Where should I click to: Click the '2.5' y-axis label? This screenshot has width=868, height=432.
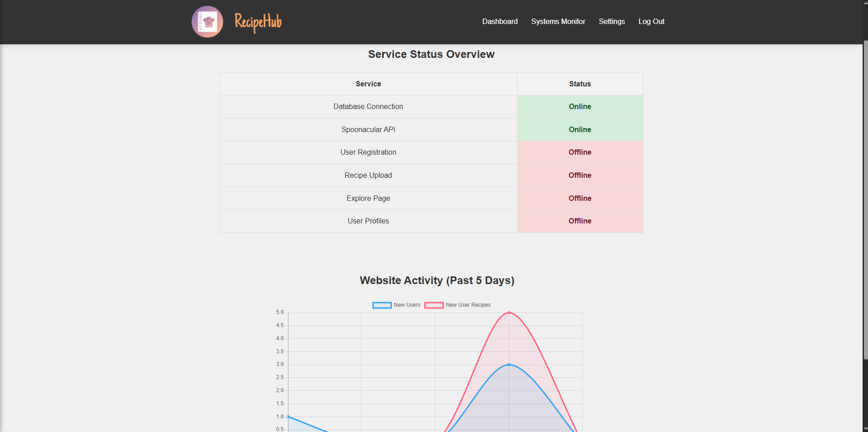coord(280,377)
